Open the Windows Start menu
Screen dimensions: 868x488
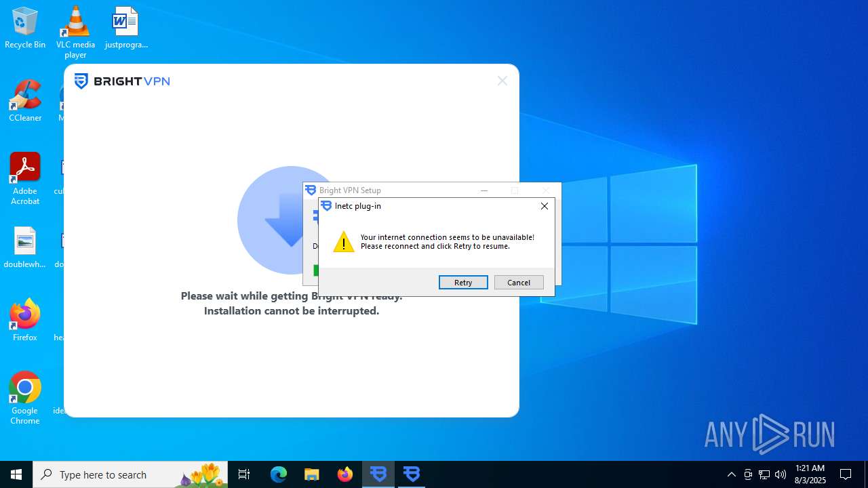[16, 474]
